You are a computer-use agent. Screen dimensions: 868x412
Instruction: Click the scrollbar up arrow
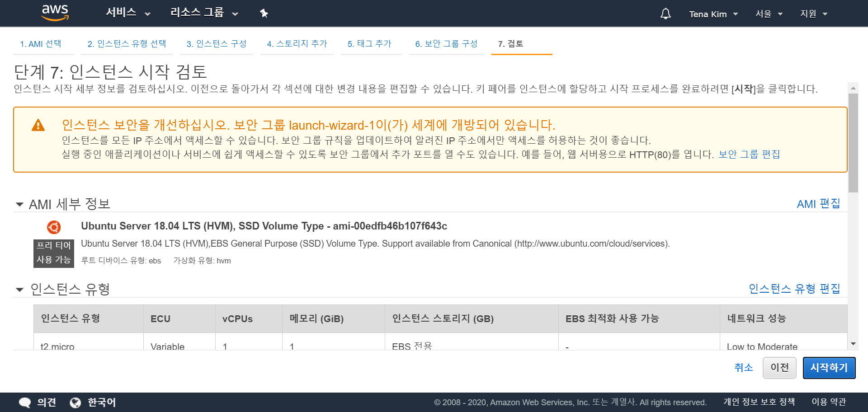pos(853,89)
